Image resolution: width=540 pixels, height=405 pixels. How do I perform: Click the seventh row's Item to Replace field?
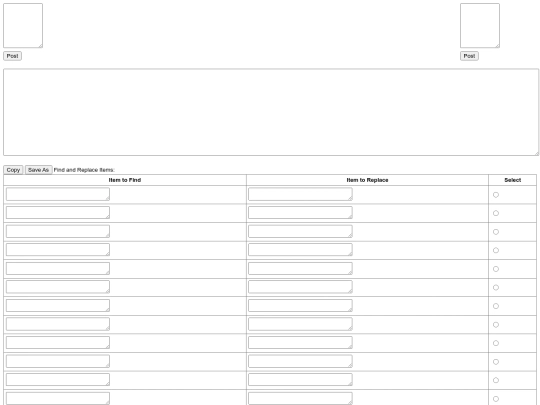[x=300, y=305]
